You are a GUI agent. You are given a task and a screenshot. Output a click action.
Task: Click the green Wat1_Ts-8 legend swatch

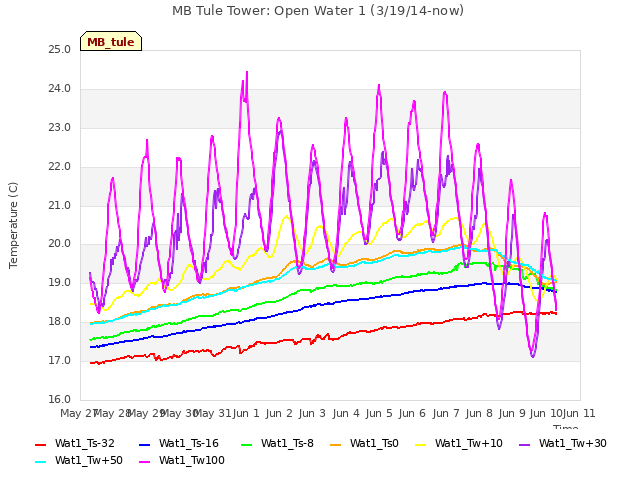[247, 445]
